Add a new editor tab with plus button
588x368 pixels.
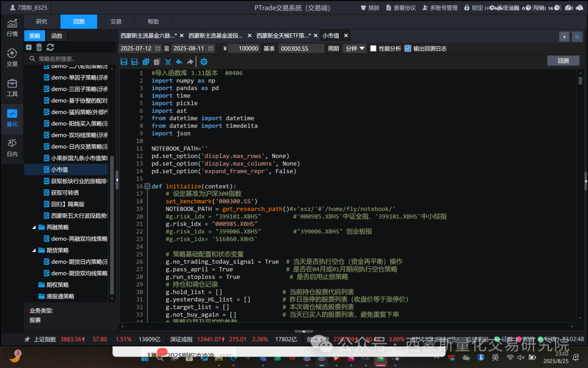(564, 37)
